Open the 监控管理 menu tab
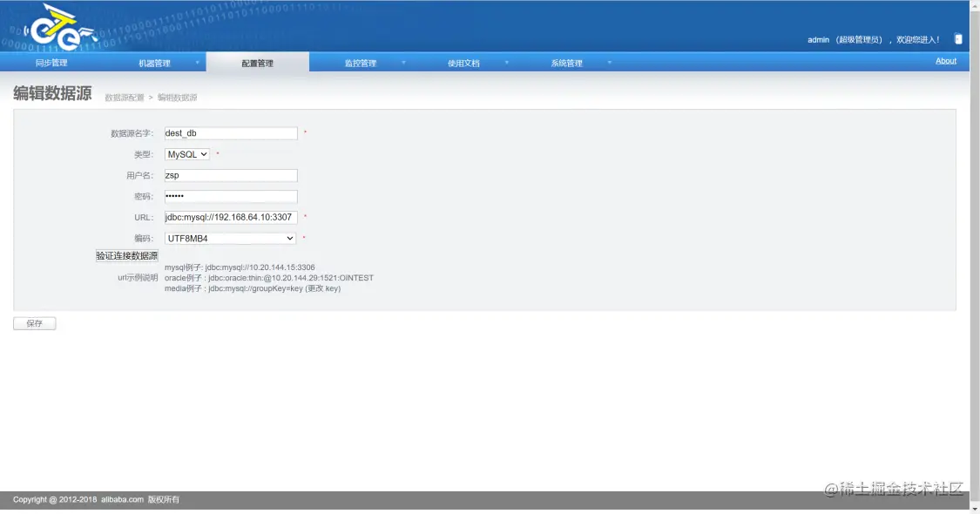 click(x=361, y=63)
